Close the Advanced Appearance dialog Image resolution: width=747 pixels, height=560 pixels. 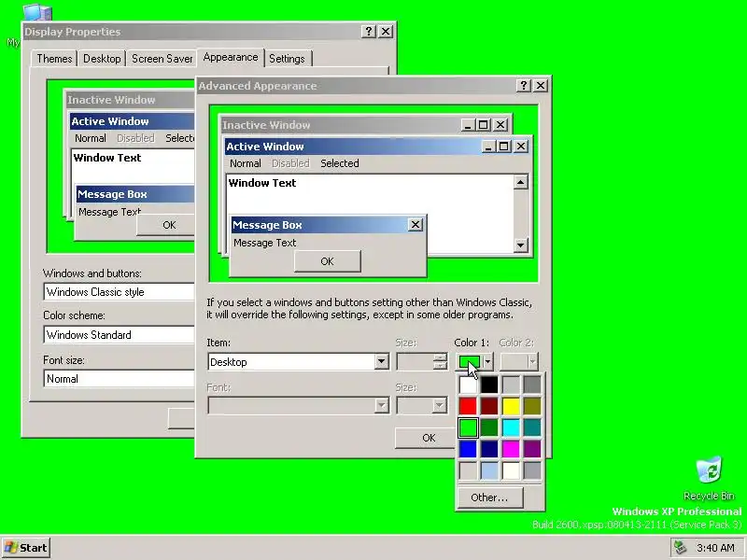541,85
